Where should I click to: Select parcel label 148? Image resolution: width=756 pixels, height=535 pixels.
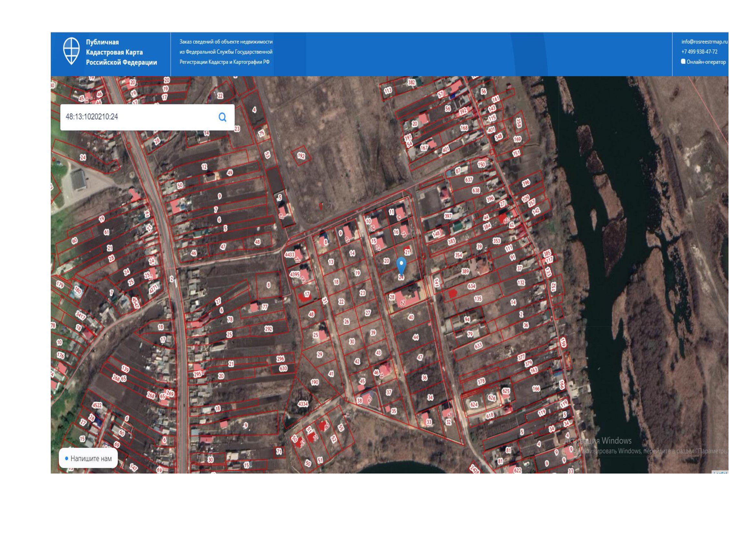pyautogui.click(x=436, y=234)
